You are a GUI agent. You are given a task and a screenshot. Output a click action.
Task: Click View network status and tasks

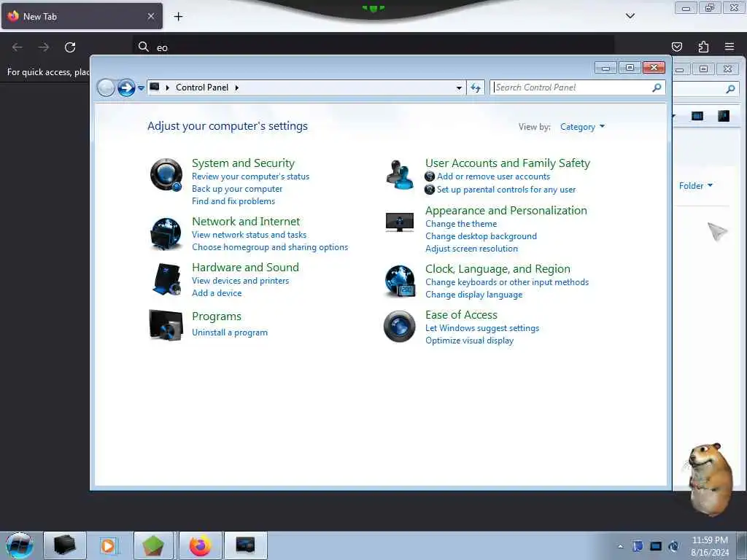[x=249, y=235]
